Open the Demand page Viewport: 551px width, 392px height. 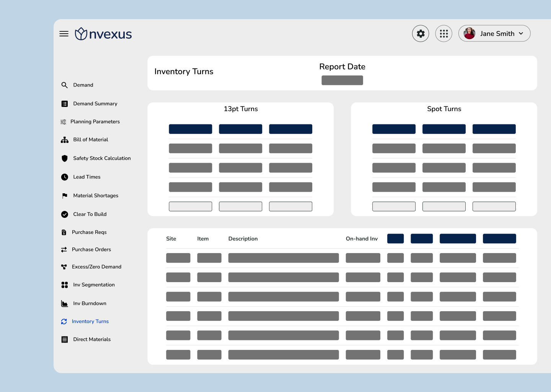(83, 85)
